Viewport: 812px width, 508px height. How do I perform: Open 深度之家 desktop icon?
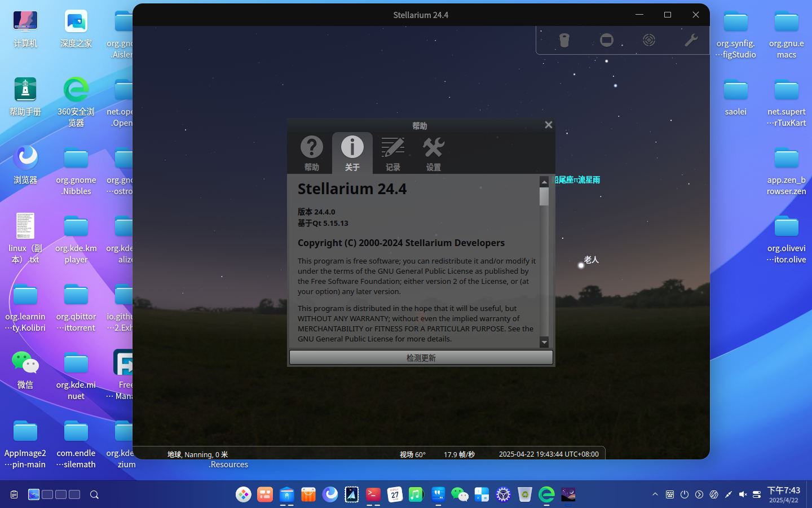(76, 29)
